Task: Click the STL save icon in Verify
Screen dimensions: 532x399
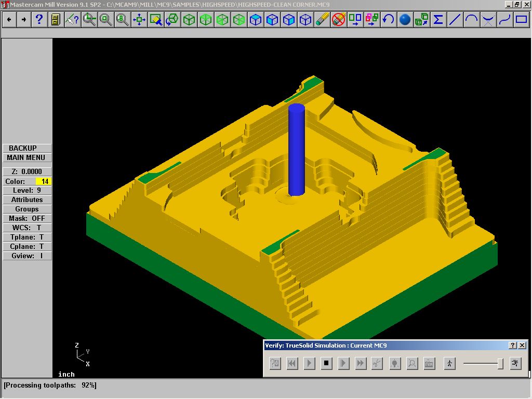Action: pyautogui.click(x=429, y=363)
